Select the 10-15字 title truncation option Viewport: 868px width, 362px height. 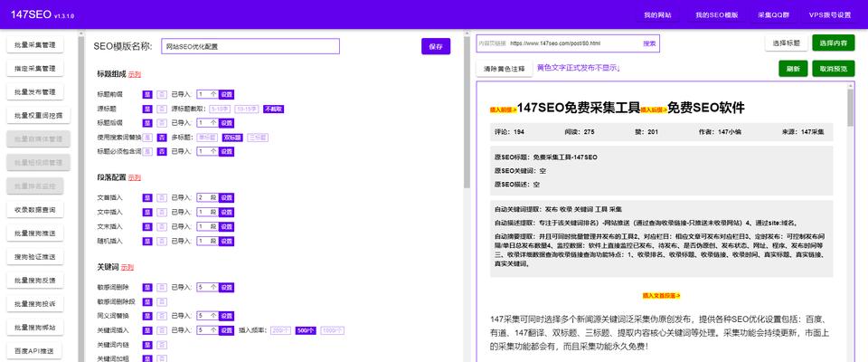click(246, 109)
